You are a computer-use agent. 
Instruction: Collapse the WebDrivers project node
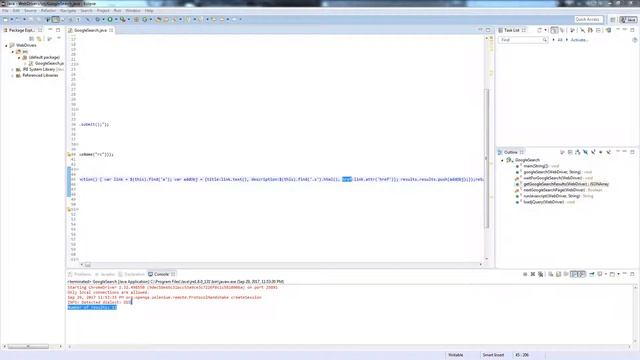[7, 45]
